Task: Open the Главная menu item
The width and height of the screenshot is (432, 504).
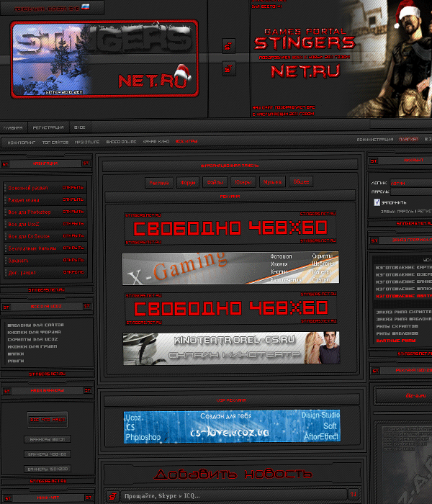Action: 13,127
